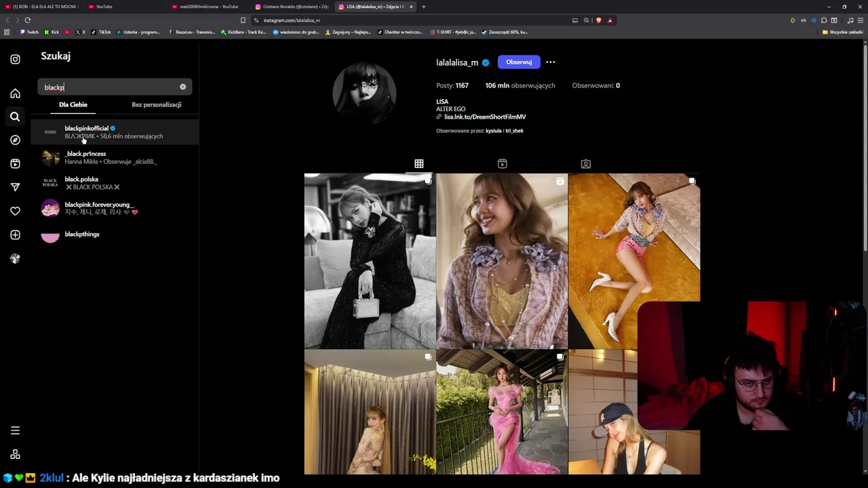Click the Obserwuj follow button
This screenshot has height=488, width=868.
(x=519, y=62)
